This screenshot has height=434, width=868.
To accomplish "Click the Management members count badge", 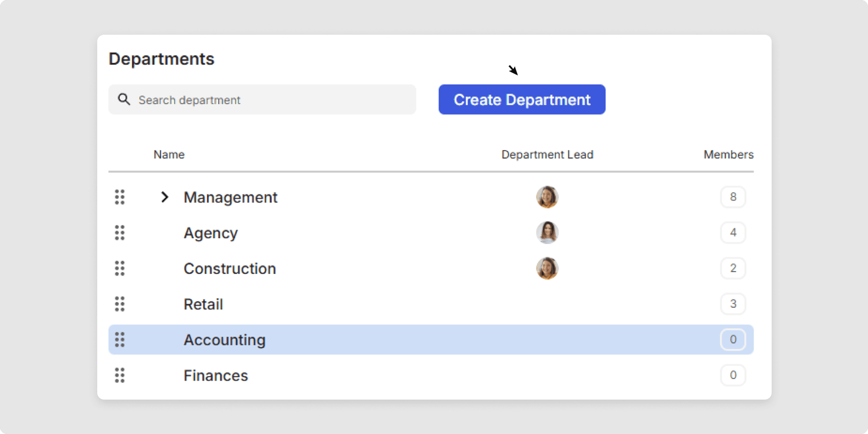I will [733, 197].
